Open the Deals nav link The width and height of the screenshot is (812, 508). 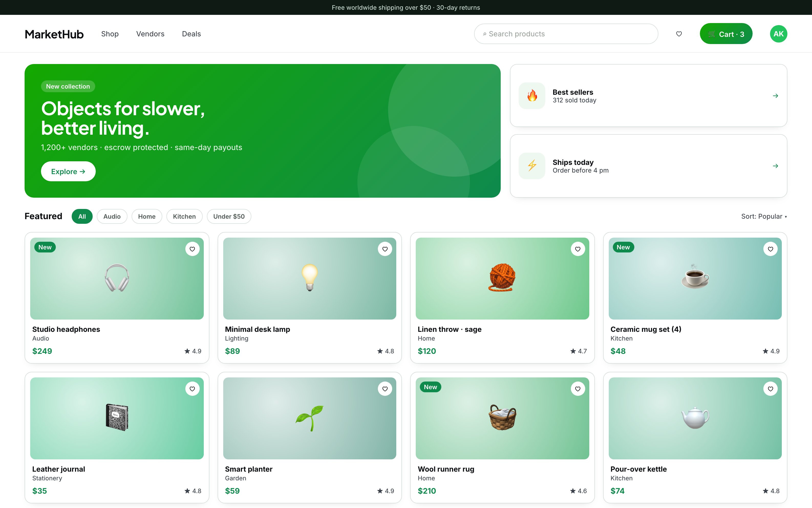[191, 34]
